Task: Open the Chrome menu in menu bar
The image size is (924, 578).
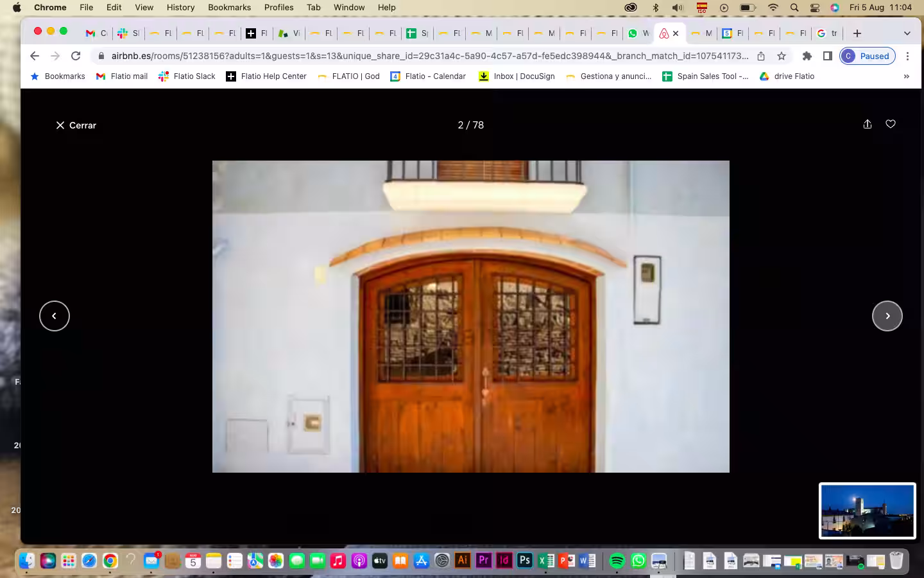Action: click(x=50, y=7)
